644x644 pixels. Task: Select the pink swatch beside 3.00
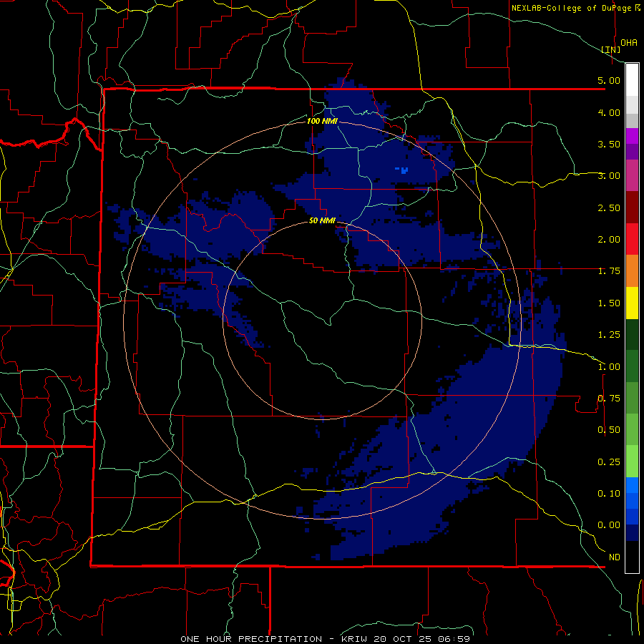coord(632,175)
